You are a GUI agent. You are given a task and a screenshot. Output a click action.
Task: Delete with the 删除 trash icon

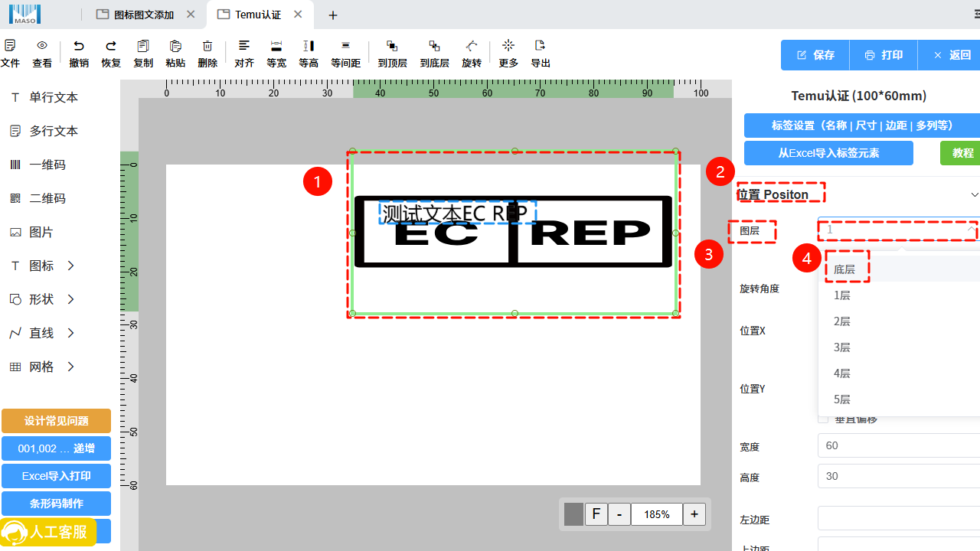[207, 46]
